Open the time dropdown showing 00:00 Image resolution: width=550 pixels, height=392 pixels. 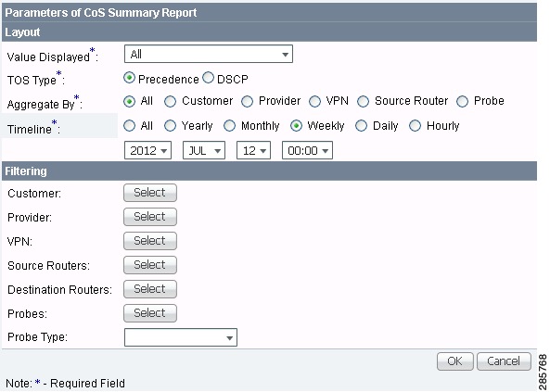[x=307, y=150]
